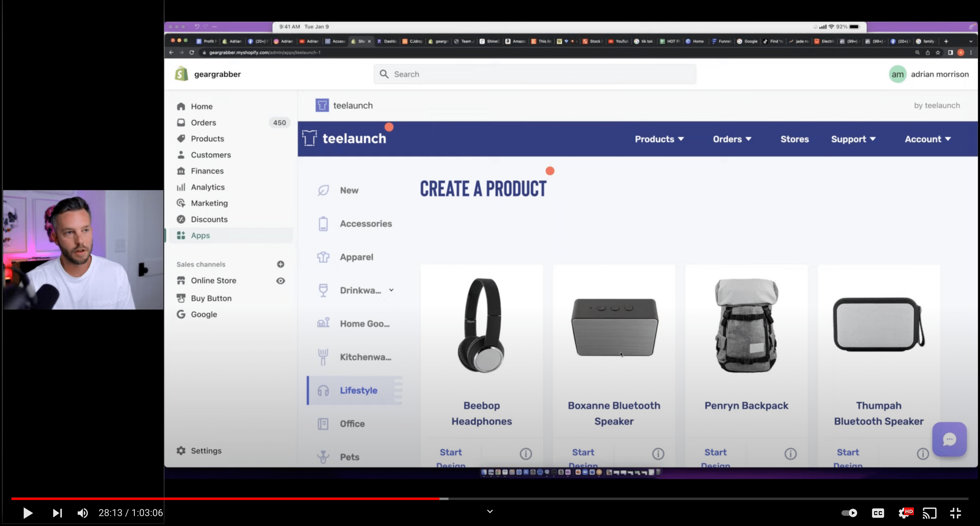Select the New category leaf icon

pyautogui.click(x=323, y=190)
